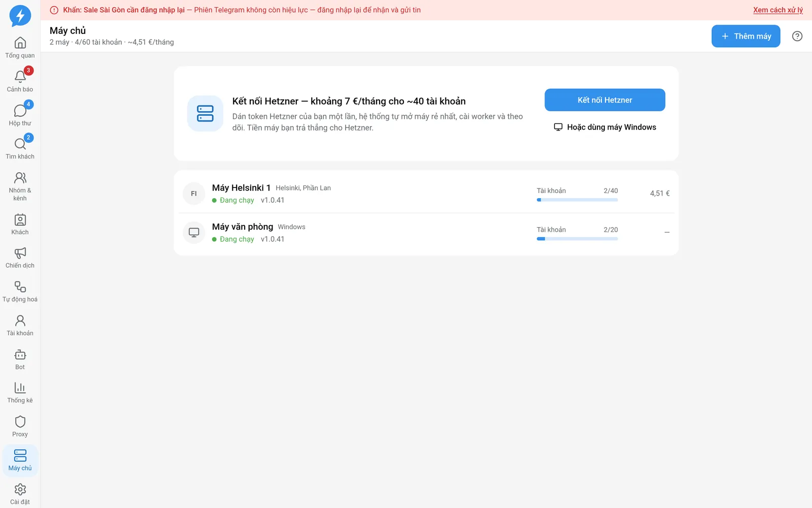Click the lightning bolt app logo
812x508 pixels.
click(20, 16)
